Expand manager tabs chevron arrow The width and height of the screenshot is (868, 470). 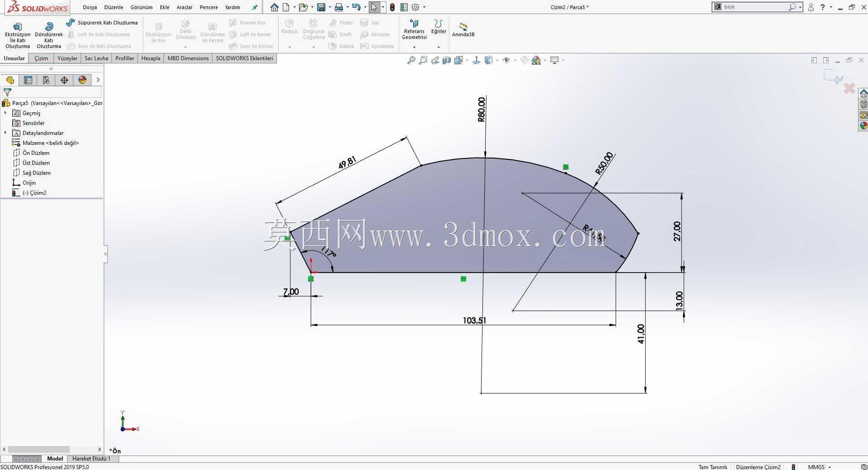98,80
